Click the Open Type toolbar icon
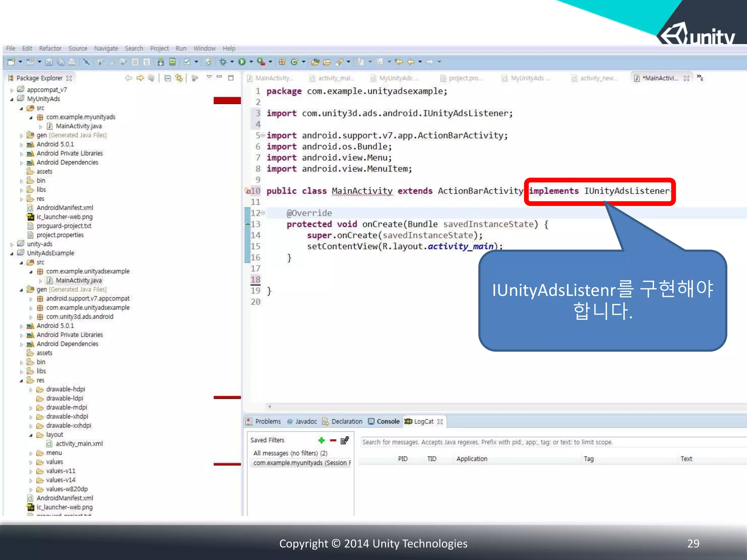The height and width of the screenshot is (560, 747). pyautogui.click(x=315, y=62)
